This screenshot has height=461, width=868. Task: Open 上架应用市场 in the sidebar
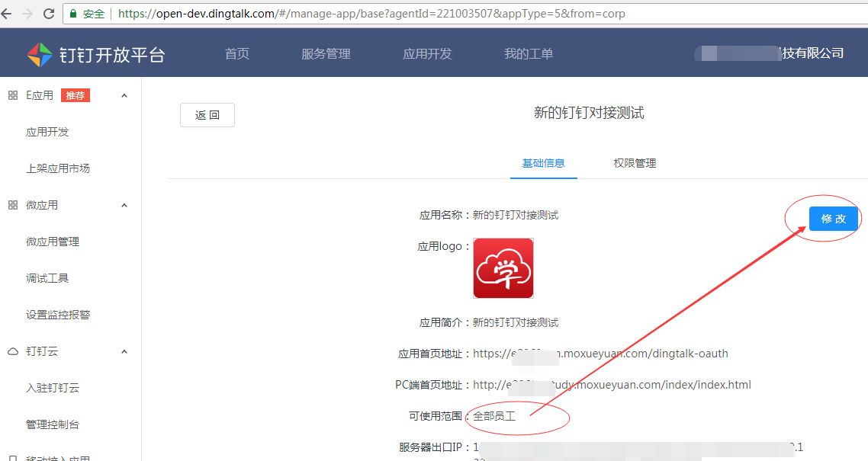point(58,168)
